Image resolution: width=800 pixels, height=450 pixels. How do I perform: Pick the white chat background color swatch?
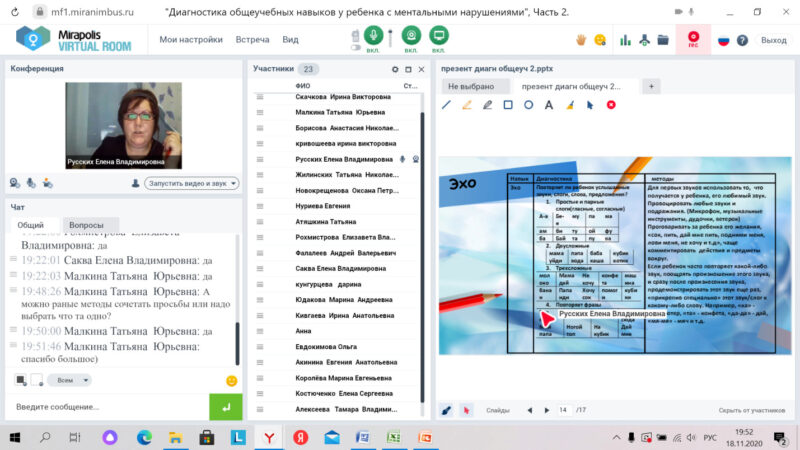pyautogui.click(x=37, y=380)
